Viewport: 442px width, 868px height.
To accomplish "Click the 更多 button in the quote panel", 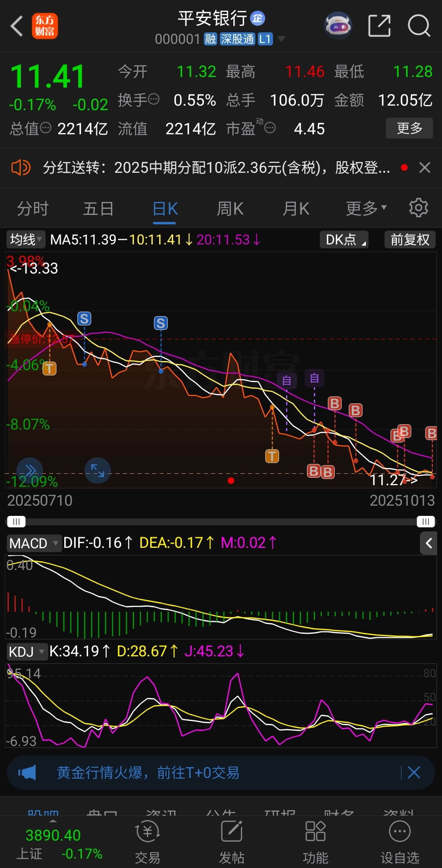I will tap(409, 128).
